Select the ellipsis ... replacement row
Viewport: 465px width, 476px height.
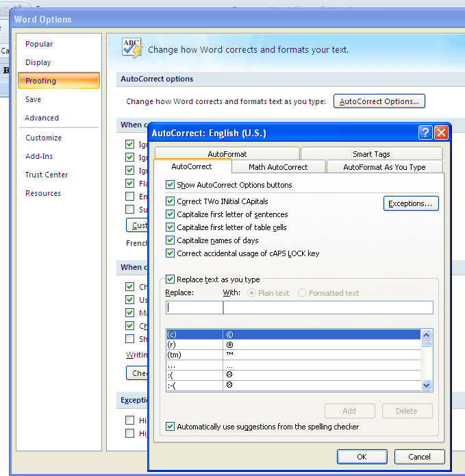[294, 365]
